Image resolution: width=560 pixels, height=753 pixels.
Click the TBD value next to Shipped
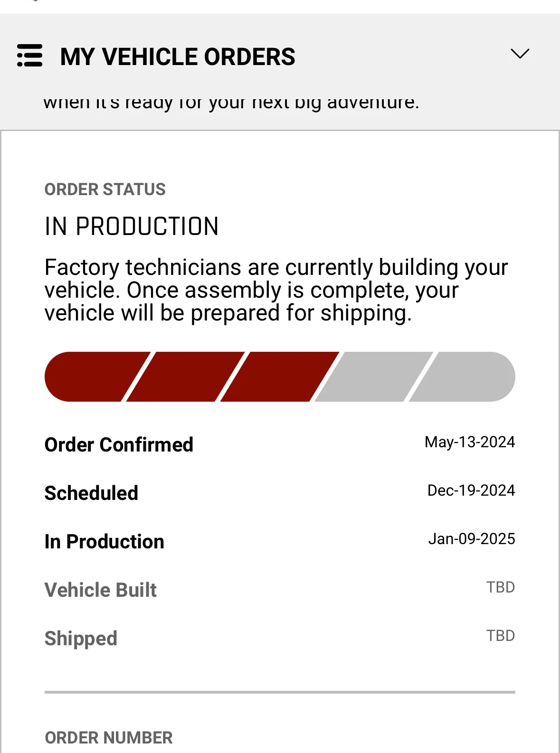501,636
